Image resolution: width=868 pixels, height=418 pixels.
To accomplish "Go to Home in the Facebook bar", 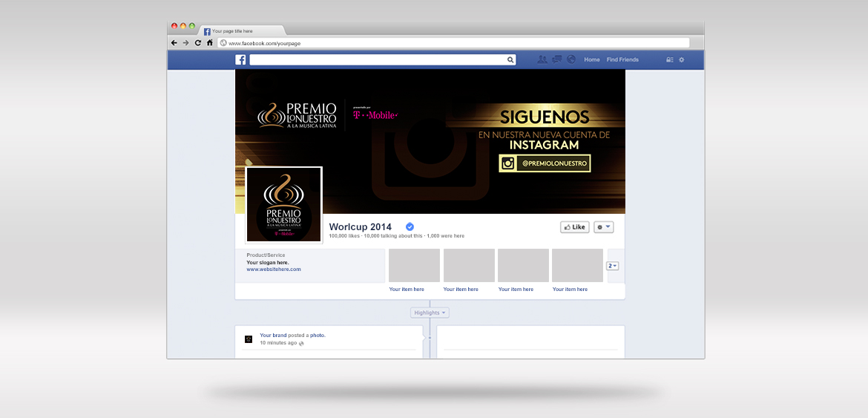I will (592, 60).
